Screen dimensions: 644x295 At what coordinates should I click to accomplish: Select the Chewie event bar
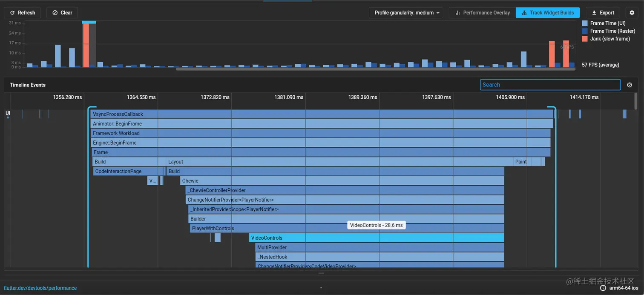pos(342,180)
